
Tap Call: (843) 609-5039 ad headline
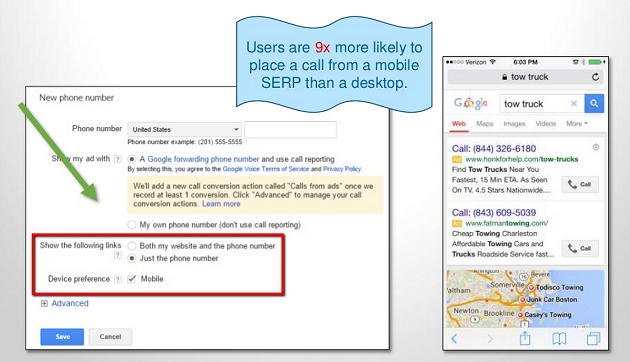click(494, 213)
